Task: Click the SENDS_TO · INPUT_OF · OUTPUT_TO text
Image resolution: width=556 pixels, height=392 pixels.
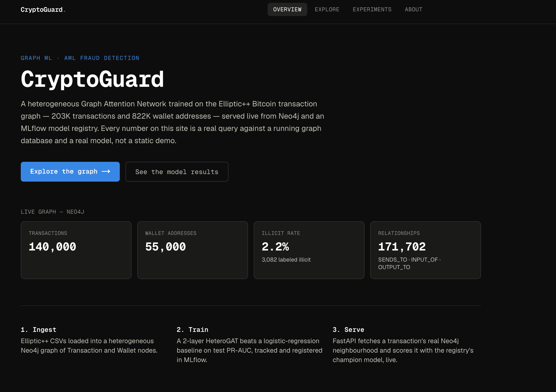Action: click(x=410, y=263)
